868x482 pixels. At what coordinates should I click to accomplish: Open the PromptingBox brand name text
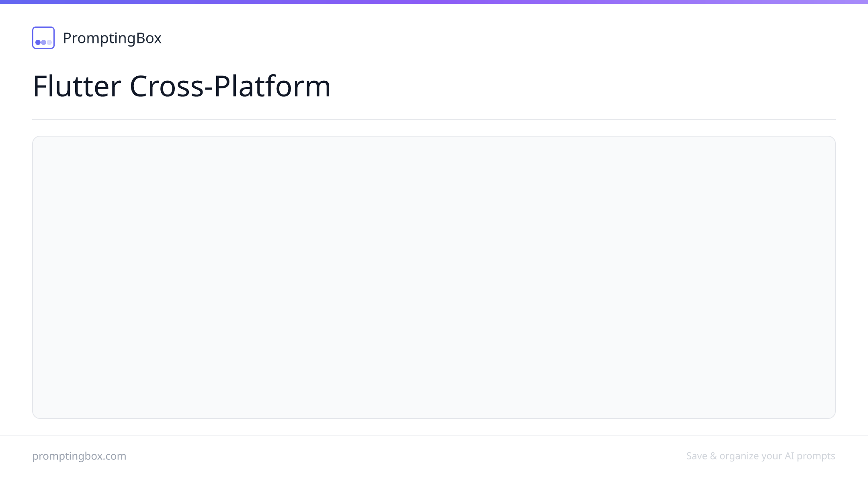112,38
